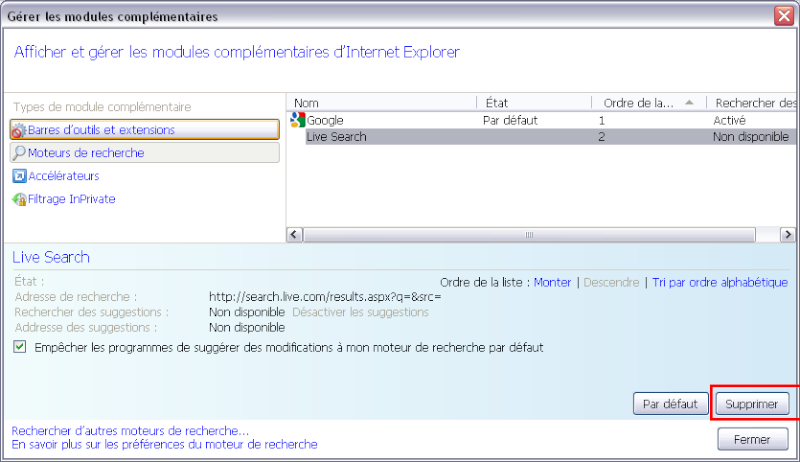This screenshot has height=462, width=800.
Task: Click the Supprimer button
Action: click(752, 404)
